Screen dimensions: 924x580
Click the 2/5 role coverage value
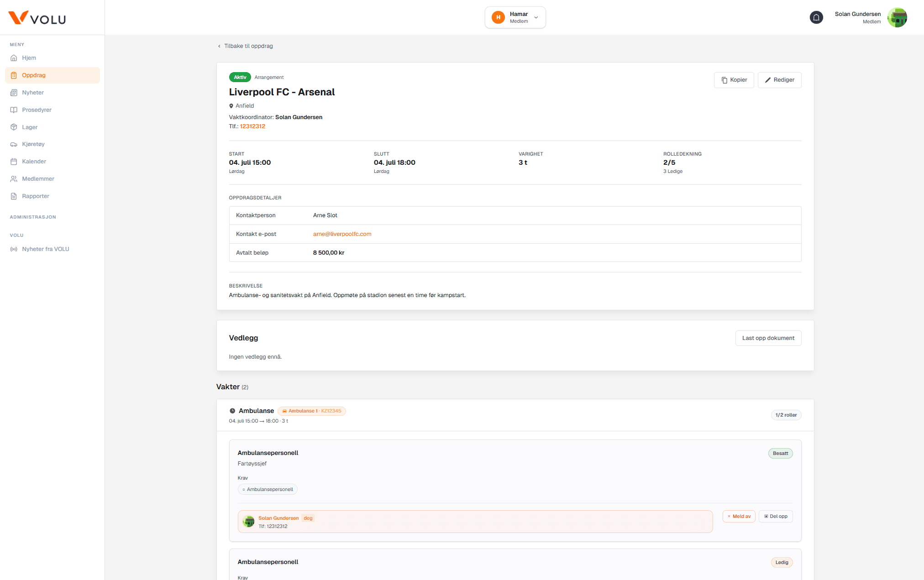[669, 162]
